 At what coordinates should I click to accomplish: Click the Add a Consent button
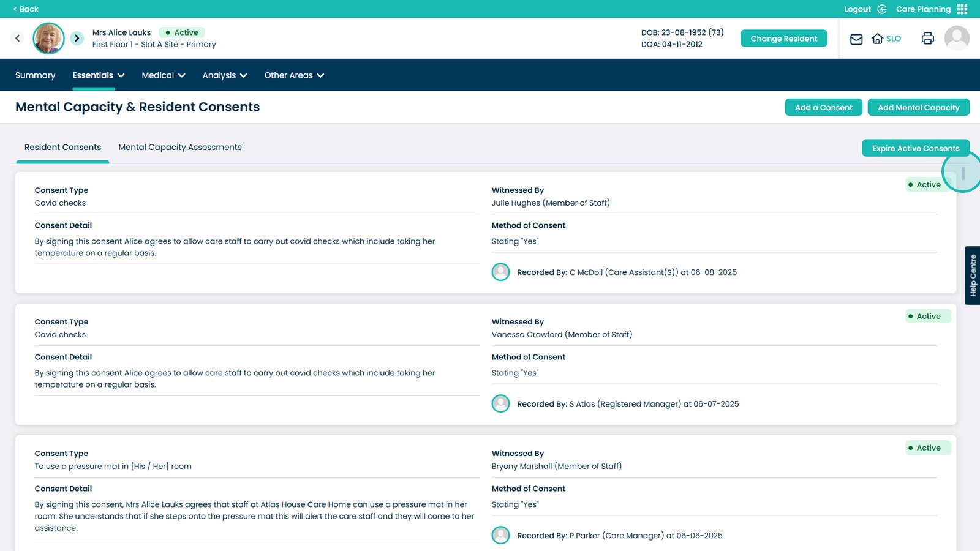tap(823, 107)
